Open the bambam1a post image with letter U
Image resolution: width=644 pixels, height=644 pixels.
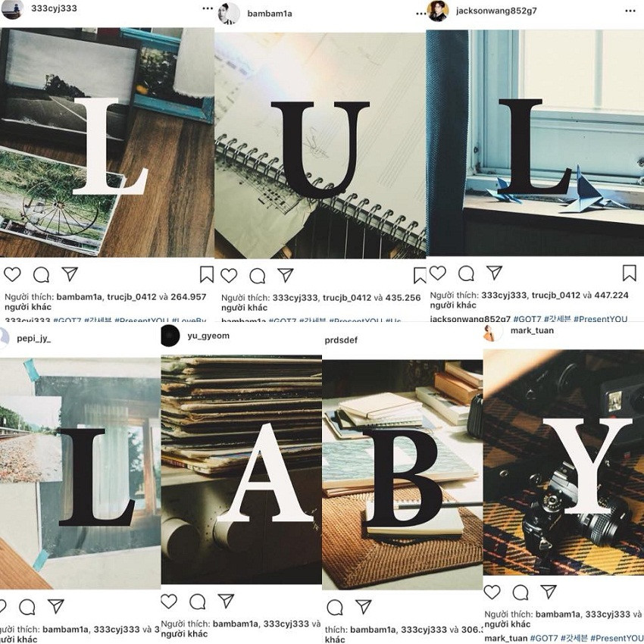320,145
